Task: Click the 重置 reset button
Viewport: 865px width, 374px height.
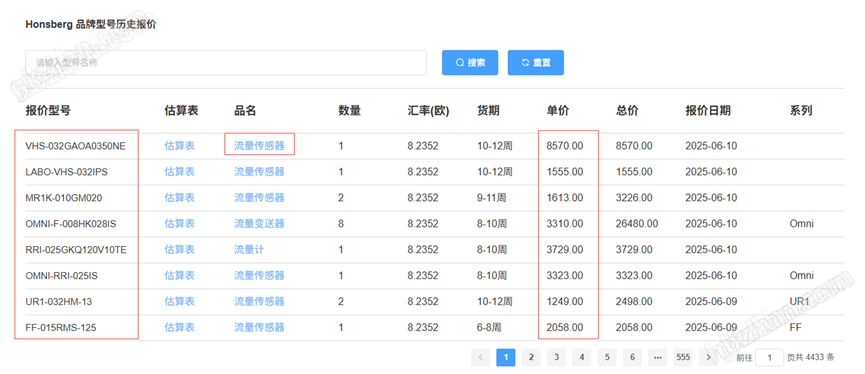Action: tap(536, 63)
